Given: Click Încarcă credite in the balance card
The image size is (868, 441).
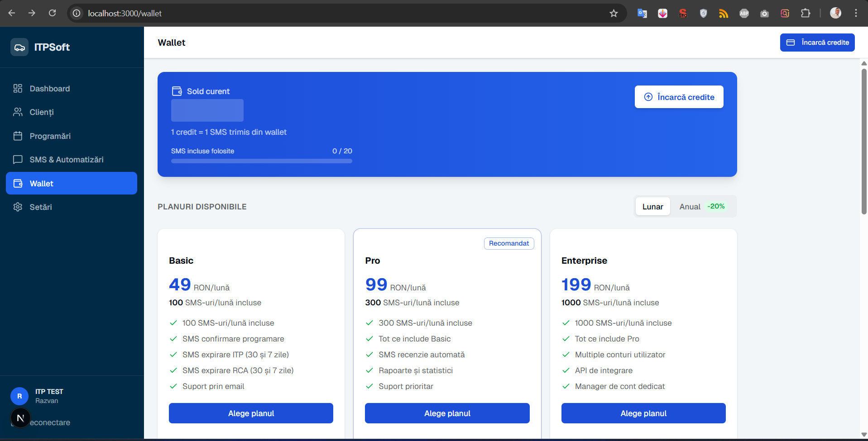Looking at the screenshot, I should click(679, 97).
